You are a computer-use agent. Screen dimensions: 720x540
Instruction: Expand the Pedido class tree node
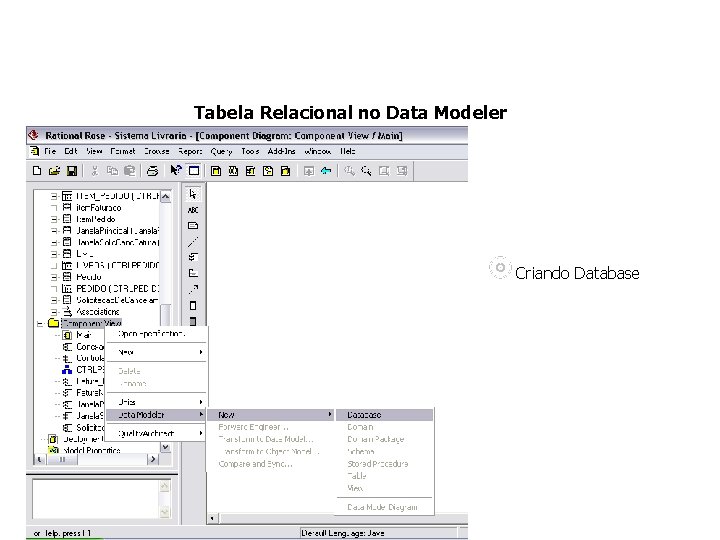tap(54, 277)
